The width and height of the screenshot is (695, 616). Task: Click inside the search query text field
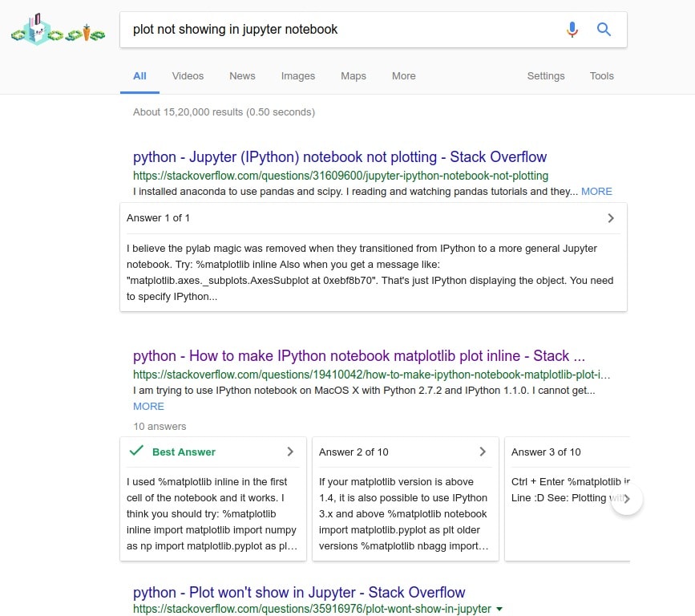click(337, 30)
